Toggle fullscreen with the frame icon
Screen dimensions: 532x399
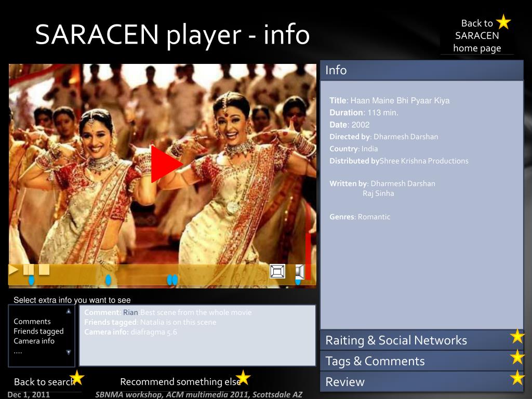(x=277, y=271)
